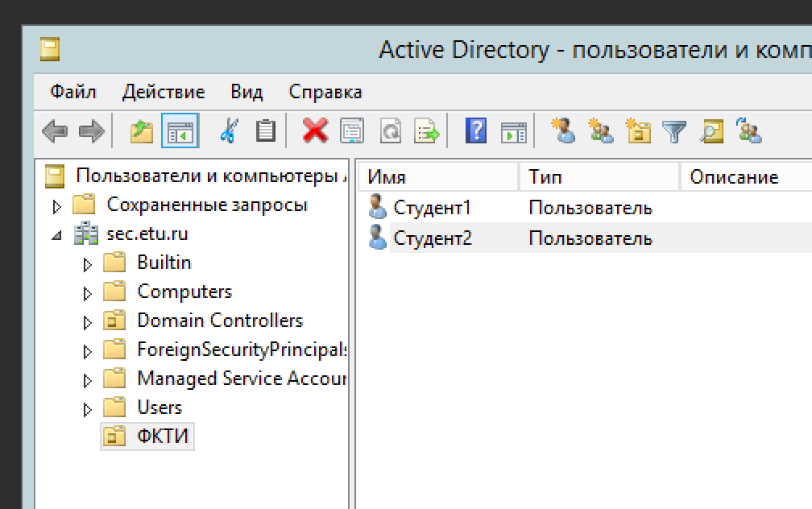Open Help with the question mark icon

[476, 130]
